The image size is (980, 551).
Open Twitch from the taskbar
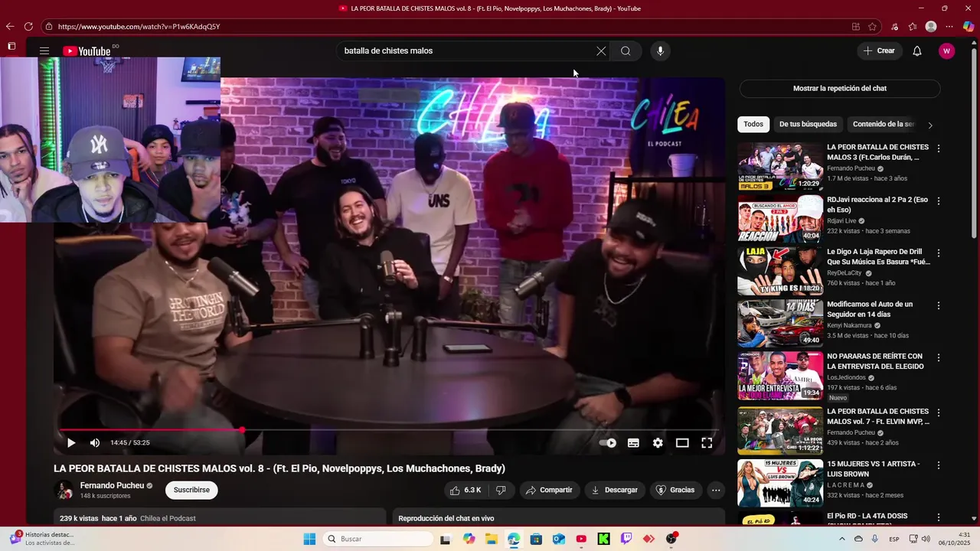pos(626,539)
